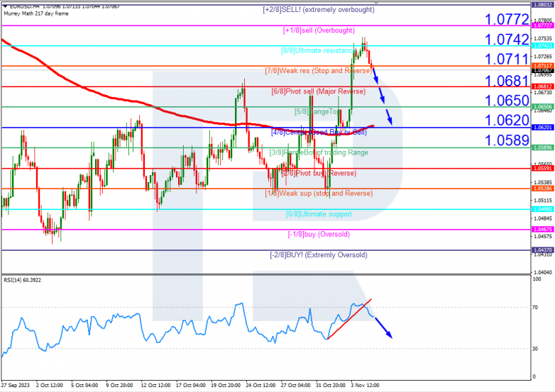Viewport: 555px width, 392px height.
Task: Select the [6/8]Pivot sell (Major Reverse) label
Action: [x=319, y=91]
